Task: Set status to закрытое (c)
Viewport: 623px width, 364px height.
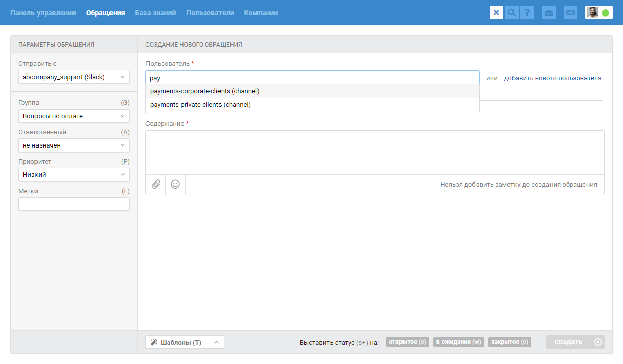Action: click(509, 342)
